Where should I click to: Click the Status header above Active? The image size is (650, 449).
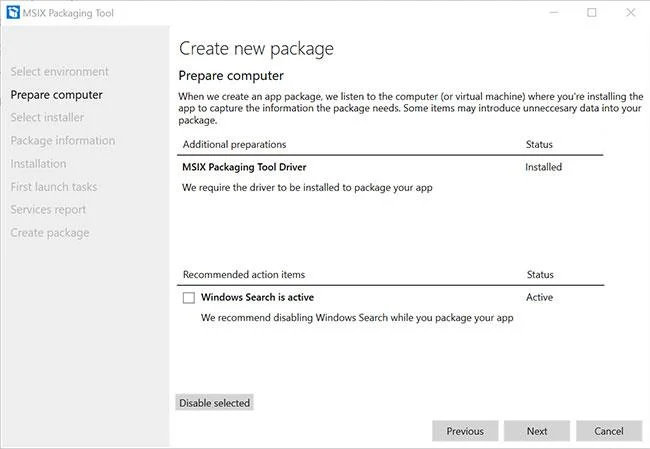pyautogui.click(x=540, y=274)
